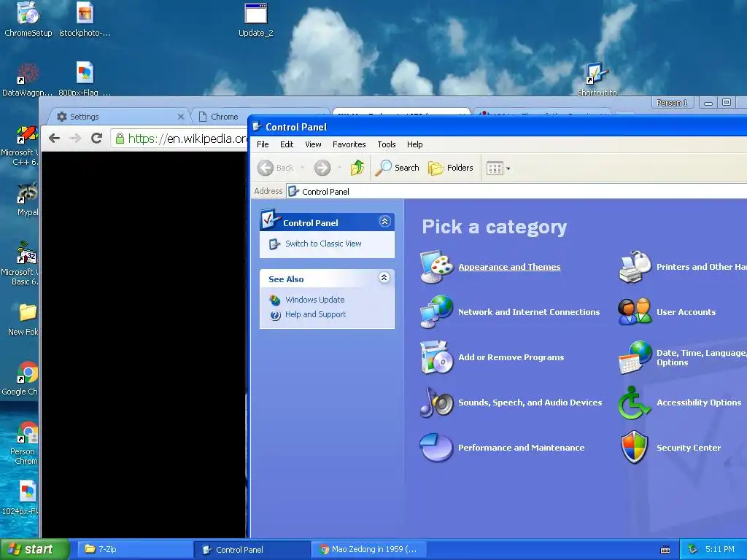Click Appearance and Themes link text
The image size is (747, 560).
[x=509, y=267]
